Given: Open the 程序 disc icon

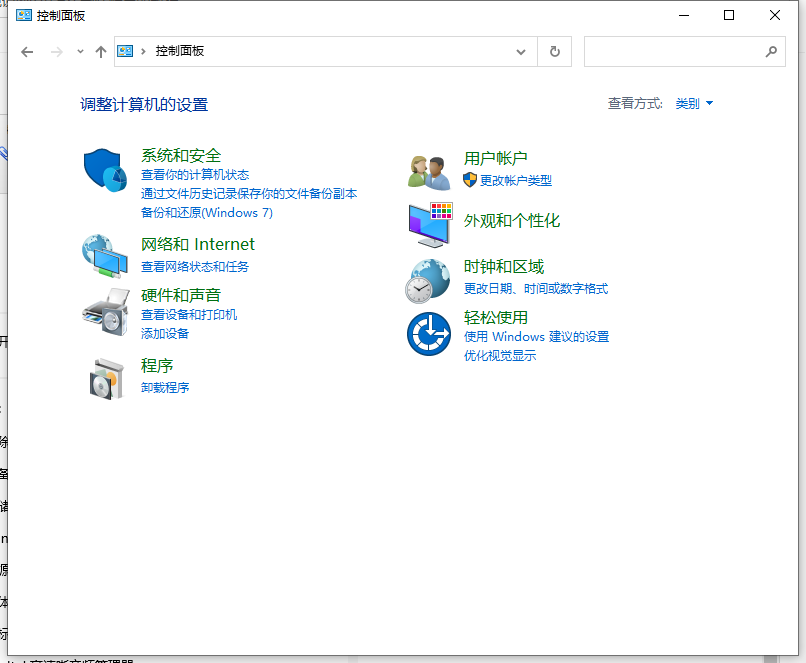Looking at the screenshot, I should pos(104,378).
